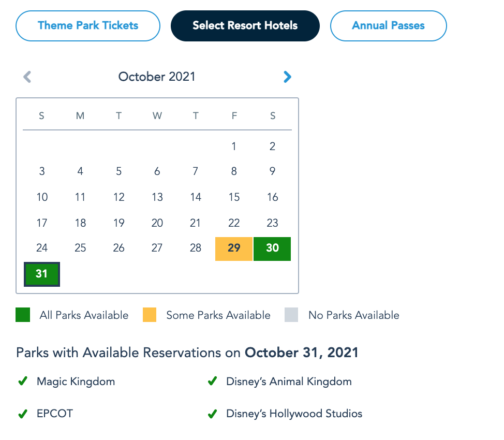504x440 pixels.
Task: Click October 15 in the calendar
Action: [234, 197]
